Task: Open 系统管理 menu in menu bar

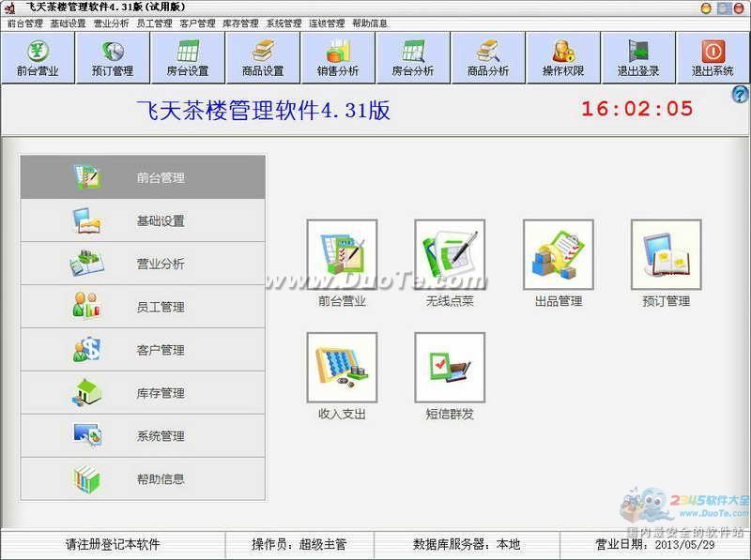Action: coord(284,23)
